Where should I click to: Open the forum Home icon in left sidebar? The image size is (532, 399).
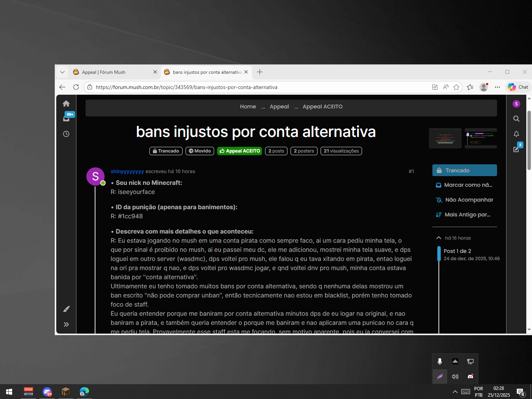[x=66, y=103]
